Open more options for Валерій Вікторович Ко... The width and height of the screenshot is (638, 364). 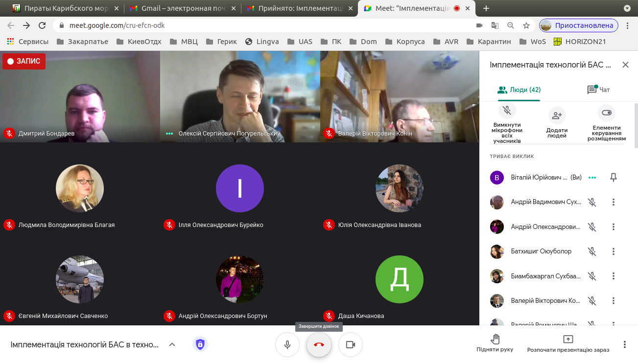[x=614, y=300]
